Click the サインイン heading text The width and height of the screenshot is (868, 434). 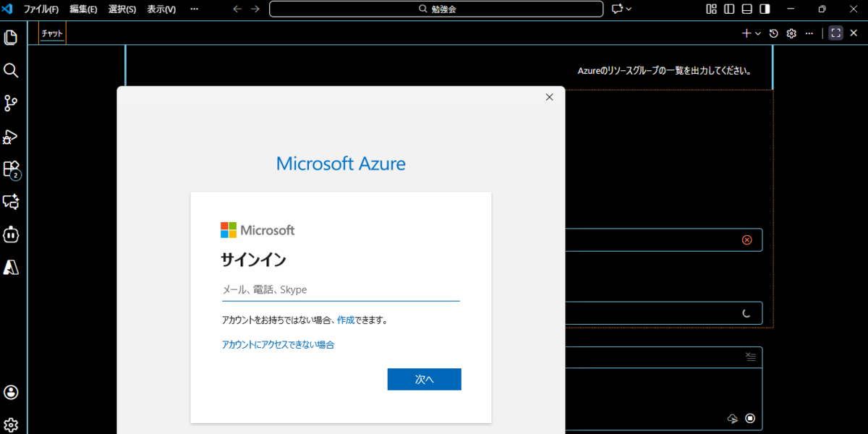click(x=253, y=260)
